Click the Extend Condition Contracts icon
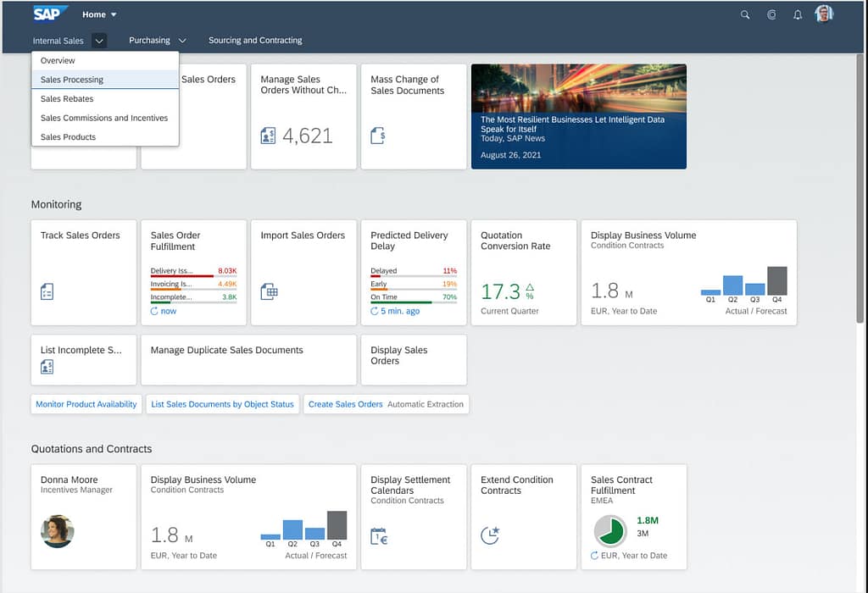This screenshot has height=593, width=868. tap(490, 535)
